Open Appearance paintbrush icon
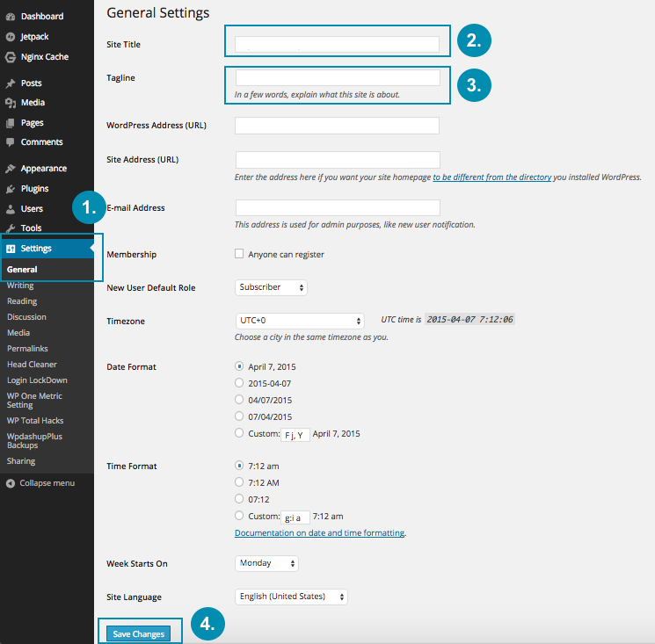The image size is (655, 644). click(x=11, y=169)
